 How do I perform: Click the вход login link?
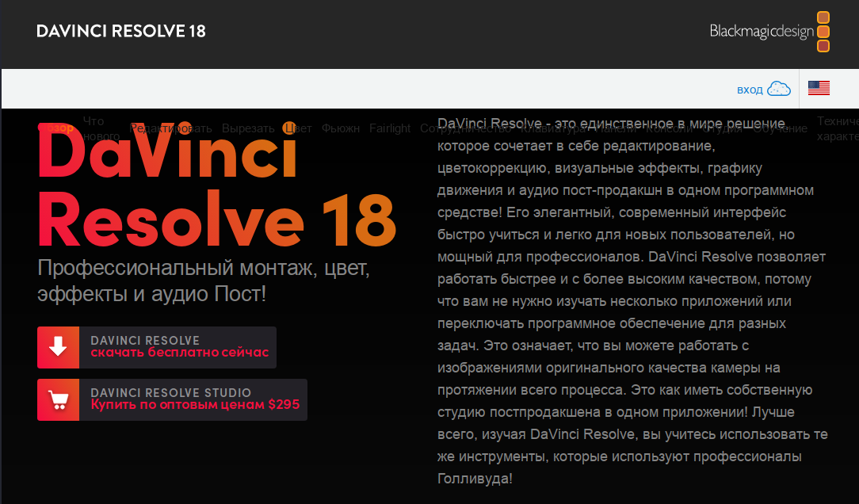[x=750, y=90]
